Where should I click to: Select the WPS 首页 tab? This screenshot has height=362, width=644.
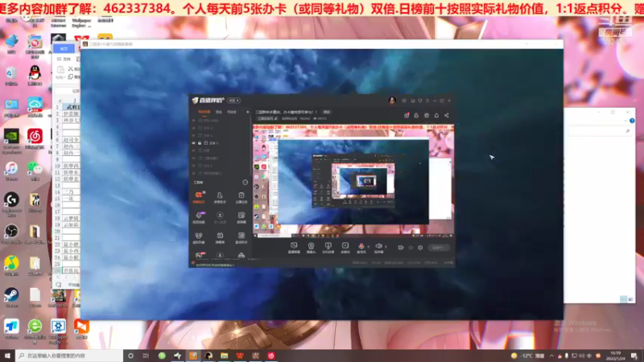tap(64, 48)
